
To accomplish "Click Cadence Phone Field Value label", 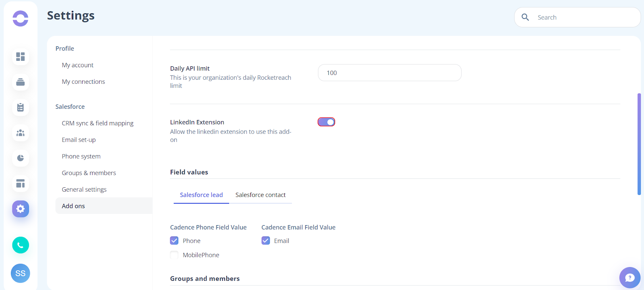I will tap(208, 227).
